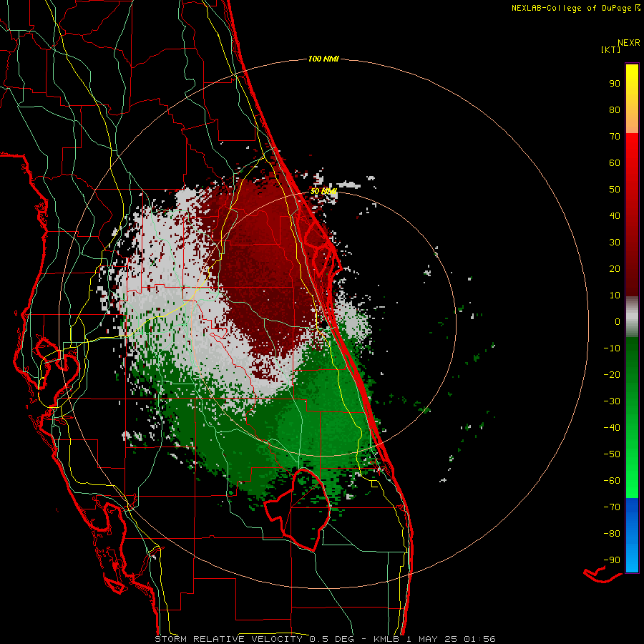Click the bright green segment of the color bar
The height and width of the screenshot is (644, 644).
point(632,417)
